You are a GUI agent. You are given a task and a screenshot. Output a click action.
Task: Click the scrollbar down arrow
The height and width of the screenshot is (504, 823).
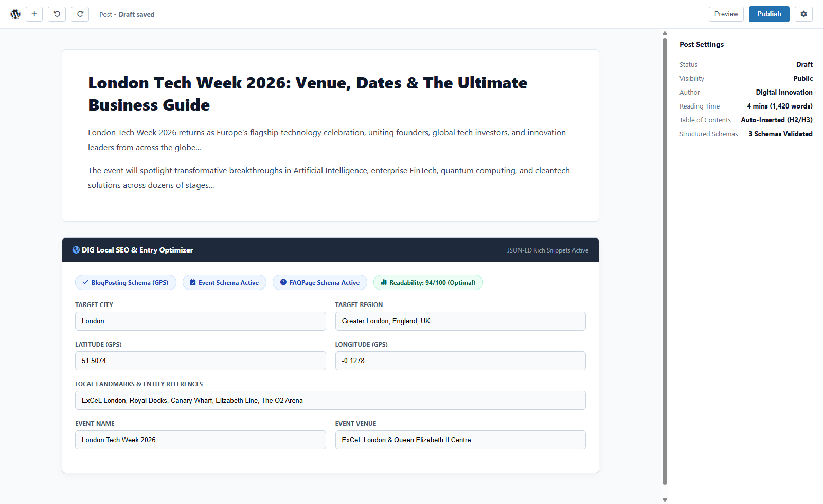pyautogui.click(x=665, y=500)
